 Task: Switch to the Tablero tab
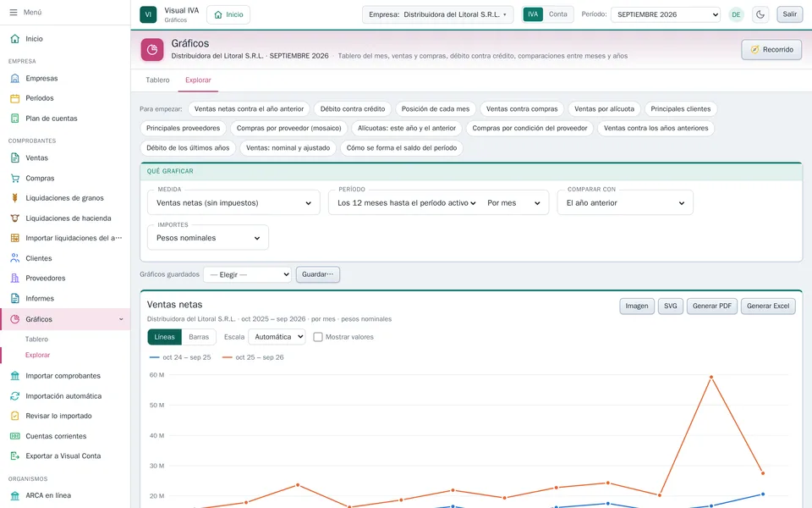coord(157,80)
